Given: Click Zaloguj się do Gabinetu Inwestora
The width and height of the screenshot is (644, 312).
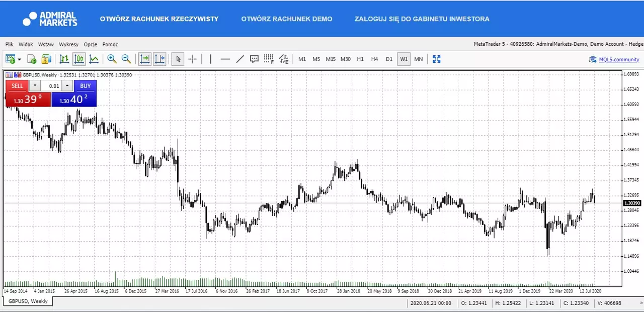Looking at the screenshot, I should [x=422, y=19].
